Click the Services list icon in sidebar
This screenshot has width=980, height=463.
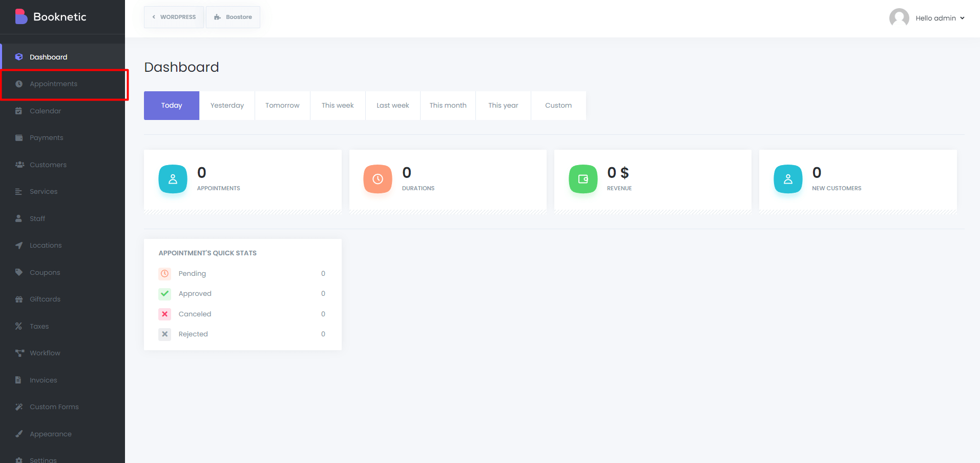(x=19, y=192)
